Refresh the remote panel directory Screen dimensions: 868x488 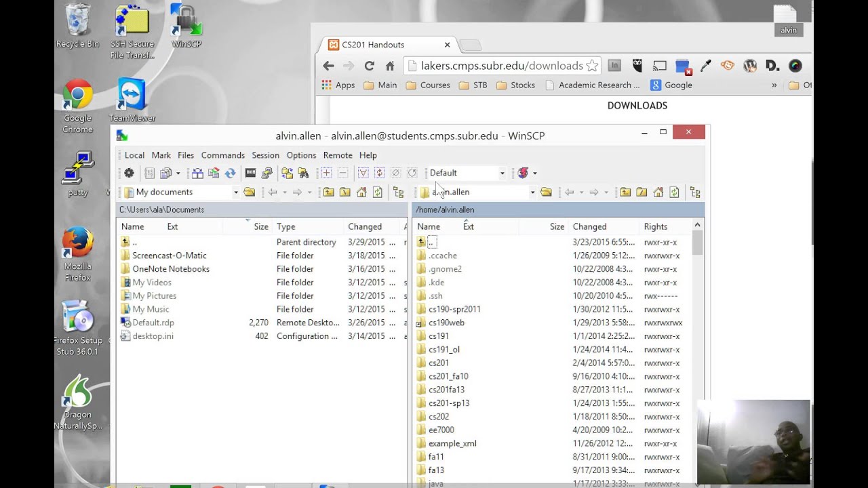pyautogui.click(x=674, y=192)
